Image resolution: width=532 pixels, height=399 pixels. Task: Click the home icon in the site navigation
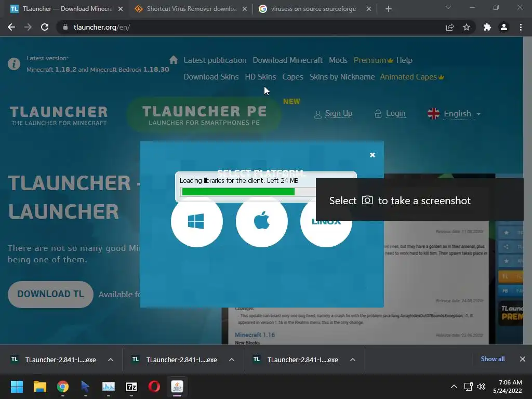(174, 60)
